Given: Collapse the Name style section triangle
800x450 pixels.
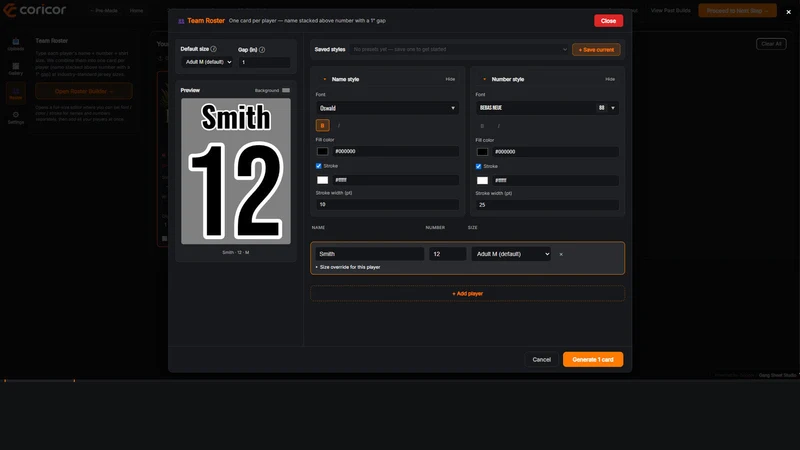Looking at the screenshot, I should click(x=325, y=80).
